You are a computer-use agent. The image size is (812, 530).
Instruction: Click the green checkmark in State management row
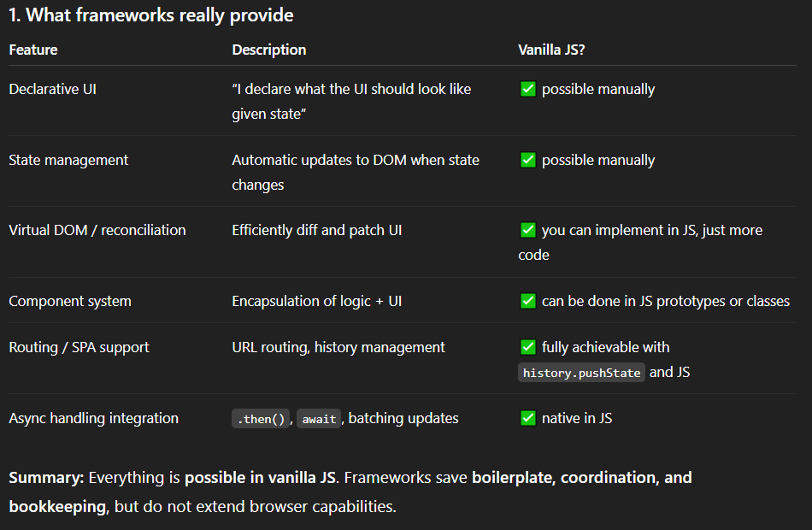click(x=528, y=160)
